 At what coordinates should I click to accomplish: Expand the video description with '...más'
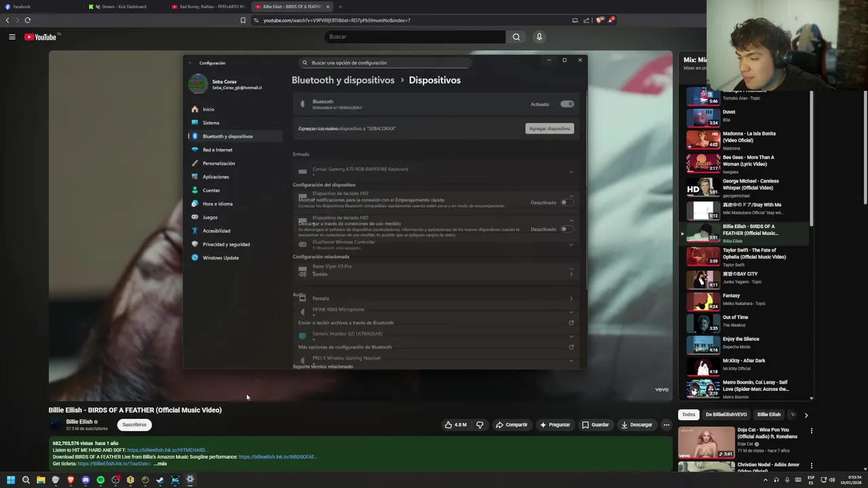160,464
